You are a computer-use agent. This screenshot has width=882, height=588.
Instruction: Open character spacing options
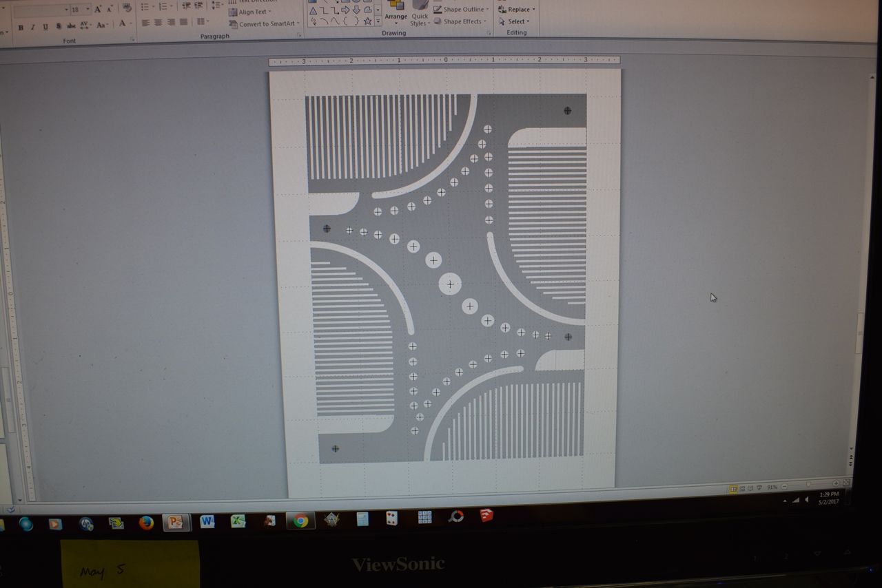(85, 25)
